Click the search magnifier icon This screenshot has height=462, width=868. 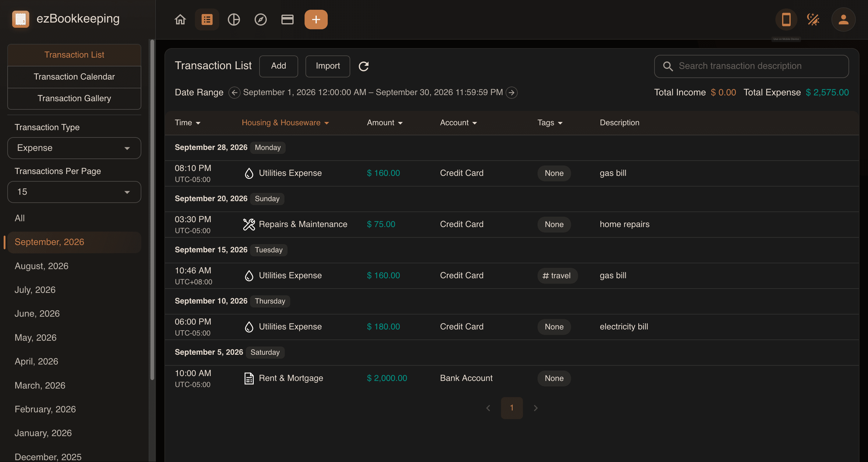668,66
